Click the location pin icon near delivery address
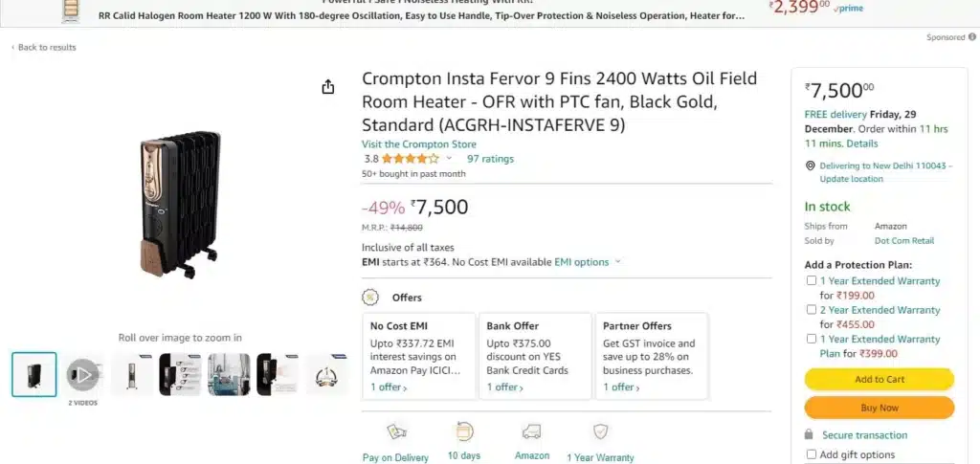The image size is (980, 464). (x=810, y=166)
